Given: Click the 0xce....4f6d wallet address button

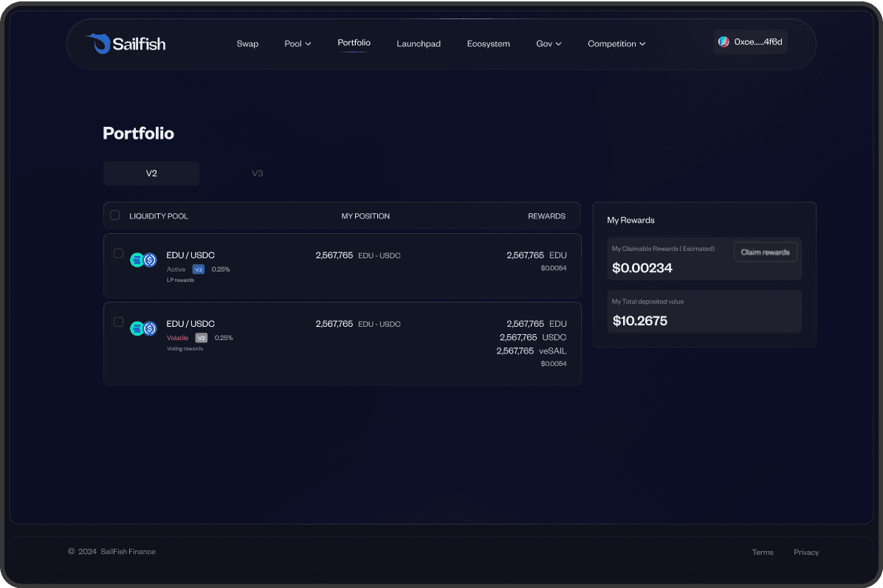Looking at the screenshot, I should 757,42.
